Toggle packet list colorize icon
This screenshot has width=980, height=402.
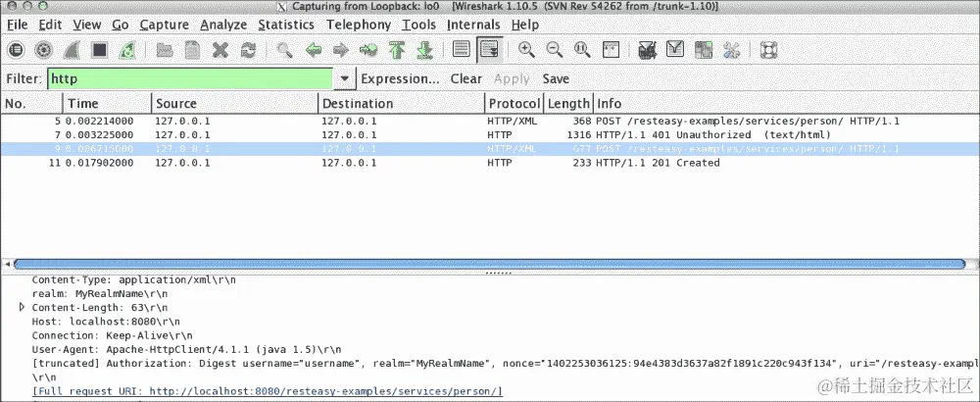(x=462, y=49)
